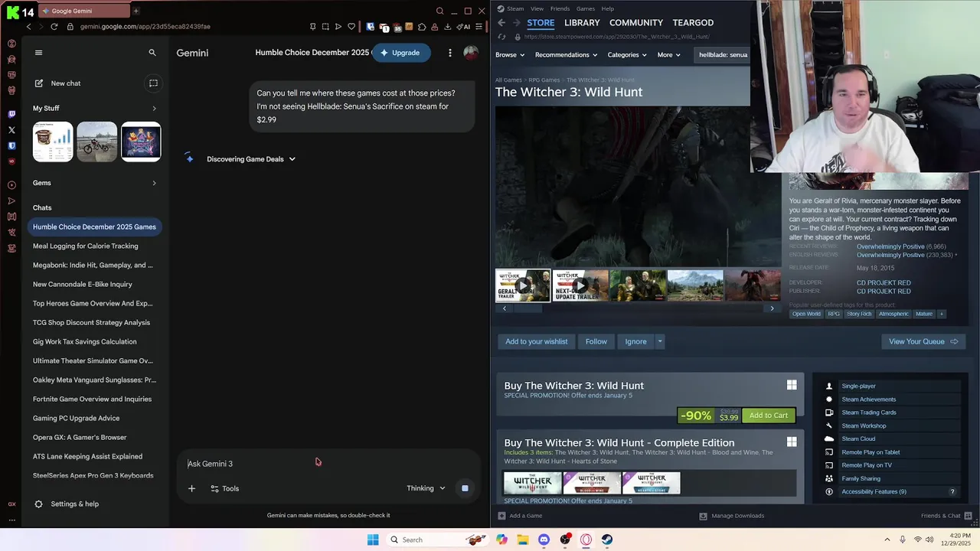
Task: Click the stop response button in Gemini
Action: coord(465,488)
